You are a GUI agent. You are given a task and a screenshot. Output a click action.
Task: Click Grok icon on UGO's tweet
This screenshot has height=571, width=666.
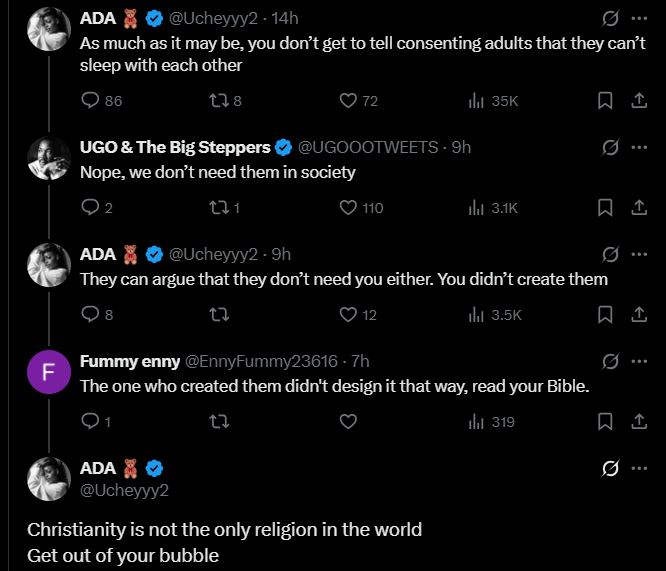tap(608, 147)
